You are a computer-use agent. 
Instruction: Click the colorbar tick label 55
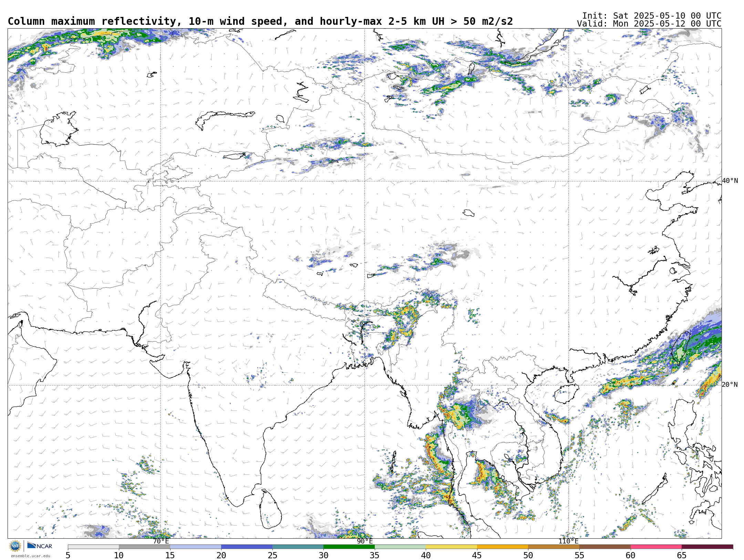(x=579, y=556)
